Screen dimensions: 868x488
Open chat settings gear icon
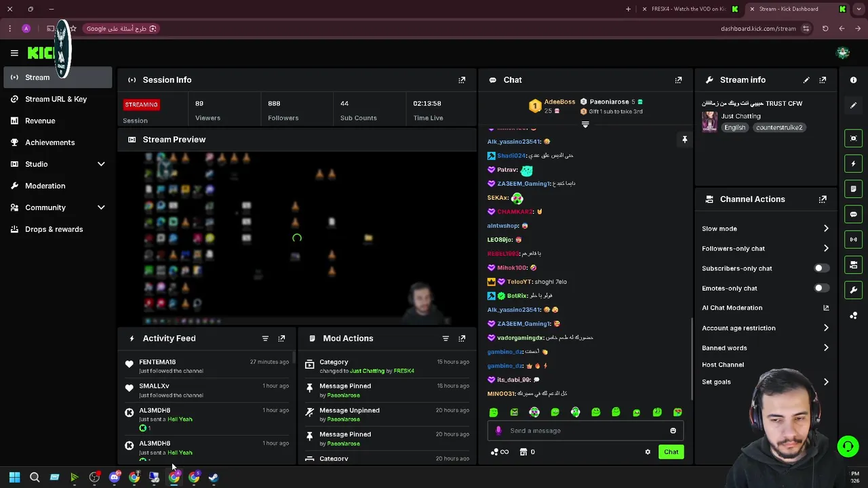pyautogui.click(x=648, y=452)
